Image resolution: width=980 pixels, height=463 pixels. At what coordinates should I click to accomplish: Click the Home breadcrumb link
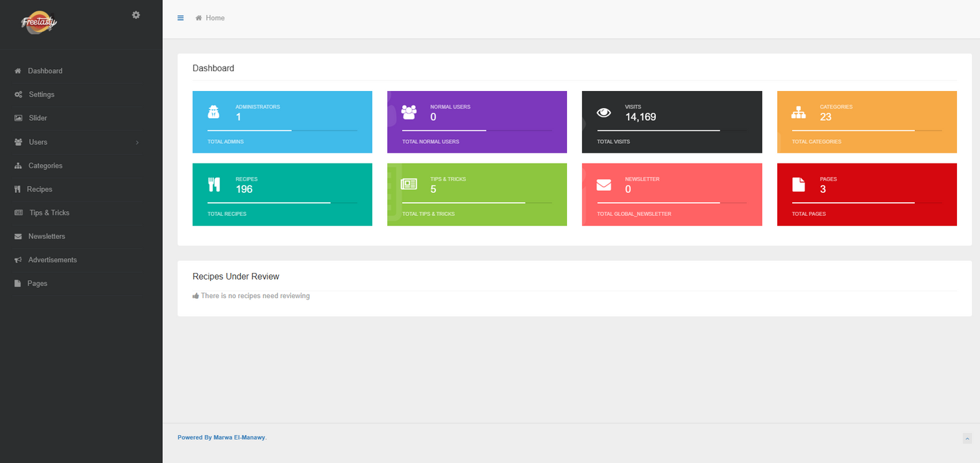pyautogui.click(x=214, y=18)
